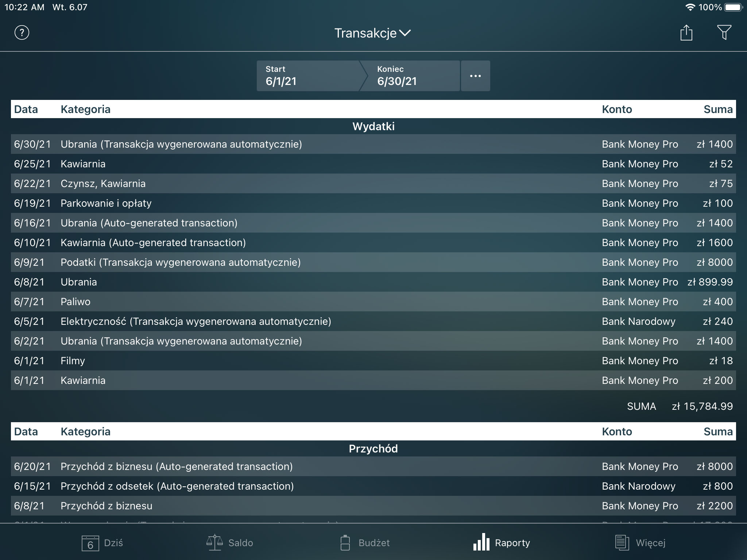The width and height of the screenshot is (747, 560).
Task: Tap the Dziś calendar icon
Action: pos(90,543)
